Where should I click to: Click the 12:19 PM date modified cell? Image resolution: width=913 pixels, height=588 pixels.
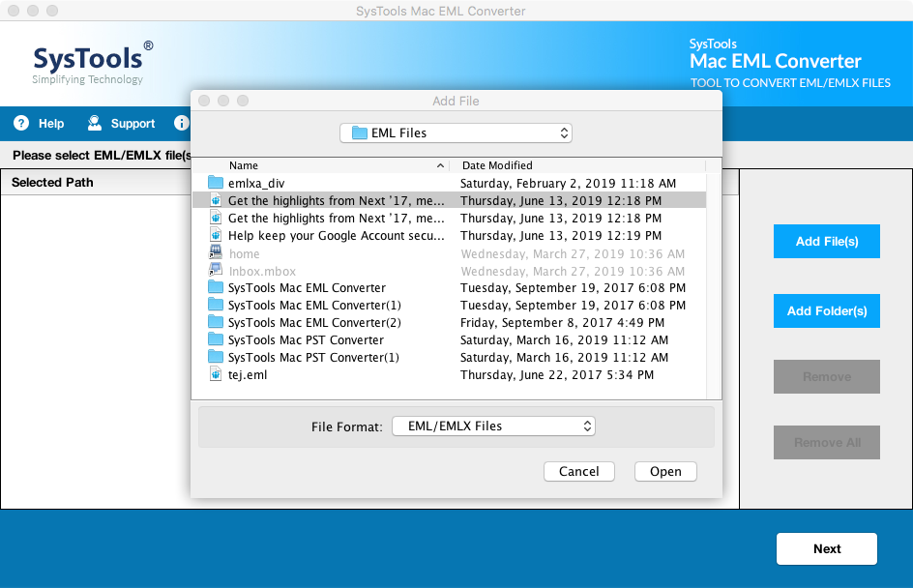click(x=561, y=236)
